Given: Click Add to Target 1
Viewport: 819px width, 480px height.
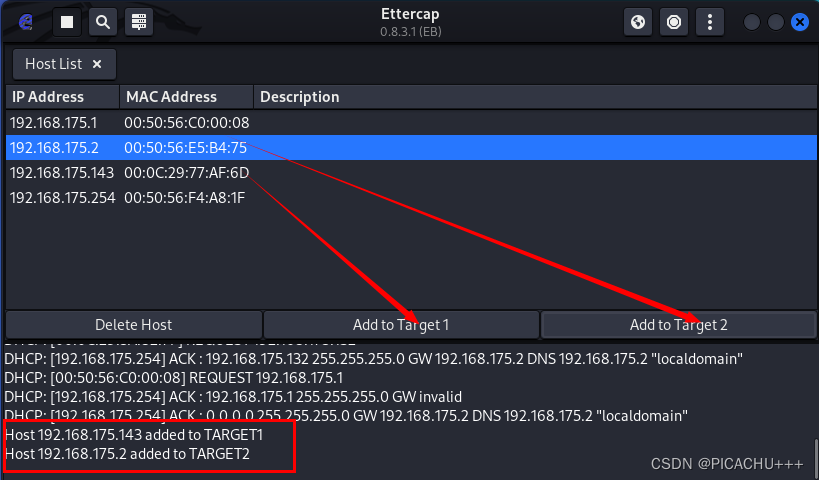Looking at the screenshot, I should pyautogui.click(x=401, y=325).
